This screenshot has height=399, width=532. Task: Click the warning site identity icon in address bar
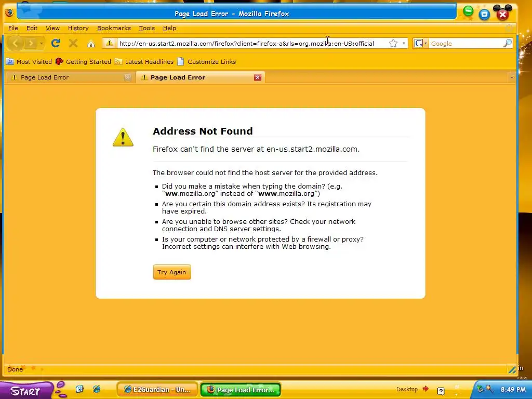pyautogui.click(x=109, y=43)
